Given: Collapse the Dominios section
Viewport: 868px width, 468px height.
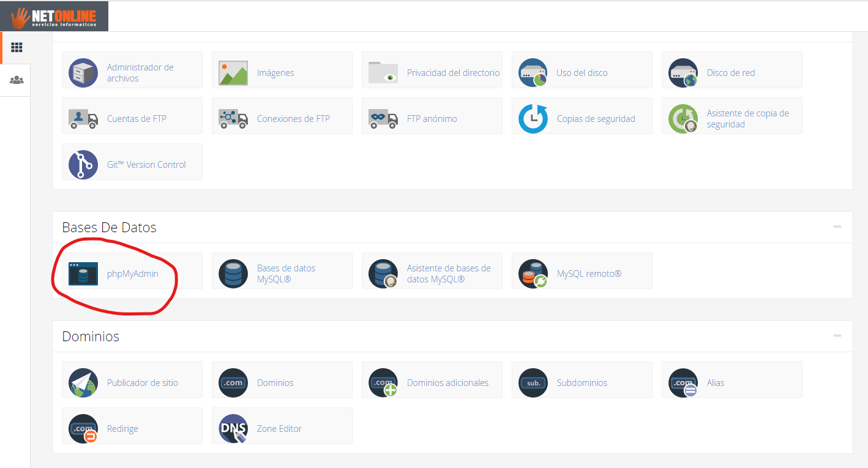Looking at the screenshot, I should (x=837, y=336).
